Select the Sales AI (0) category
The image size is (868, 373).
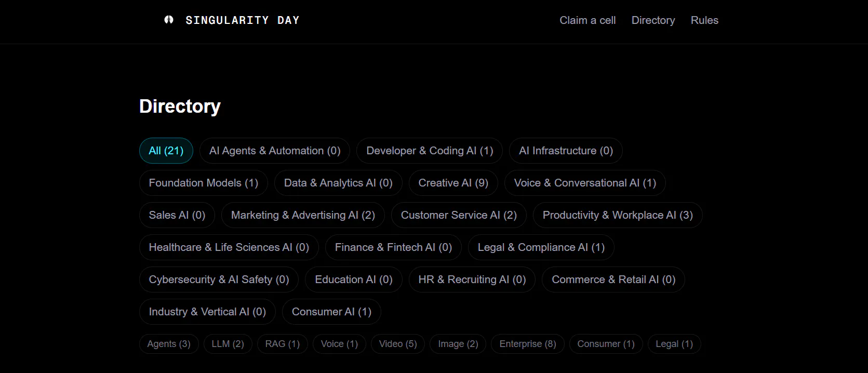[177, 215]
